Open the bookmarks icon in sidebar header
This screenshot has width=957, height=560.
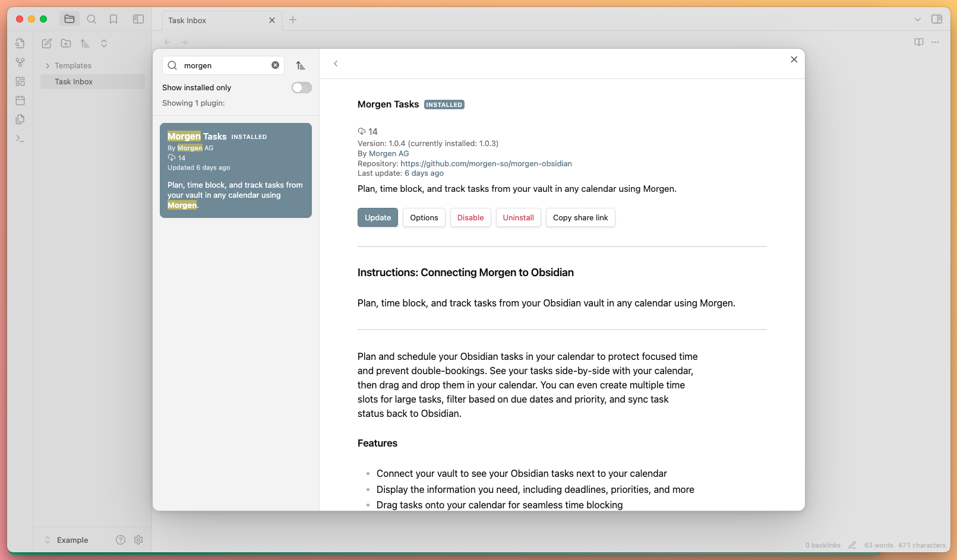click(x=113, y=19)
